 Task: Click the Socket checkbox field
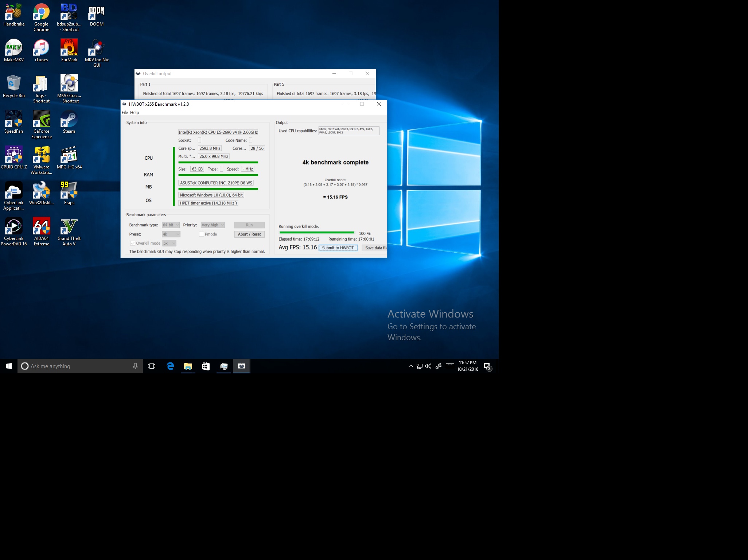pyautogui.click(x=199, y=140)
